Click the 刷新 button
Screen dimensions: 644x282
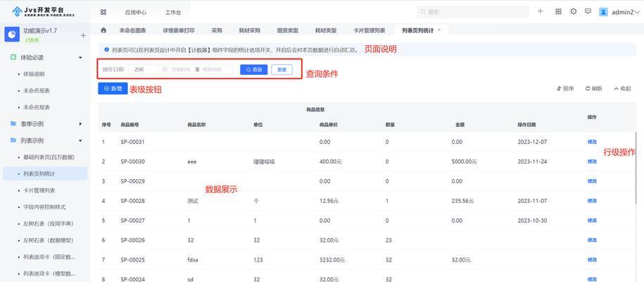pos(594,89)
